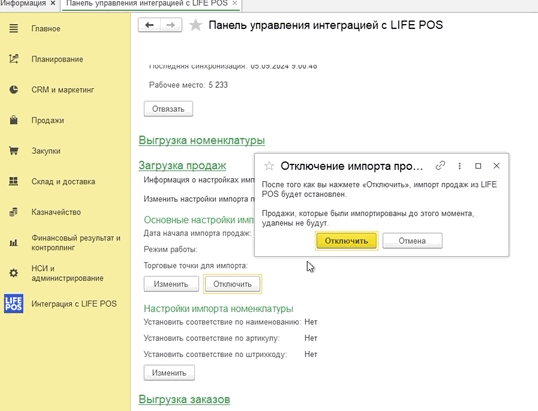Click the Казначейство icon
This screenshot has height=411, width=538.
[13, 212]
